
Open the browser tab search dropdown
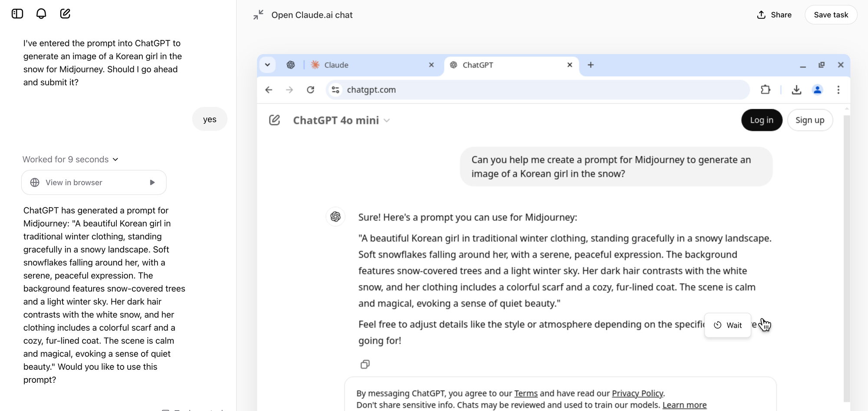[x=267, y=65]
